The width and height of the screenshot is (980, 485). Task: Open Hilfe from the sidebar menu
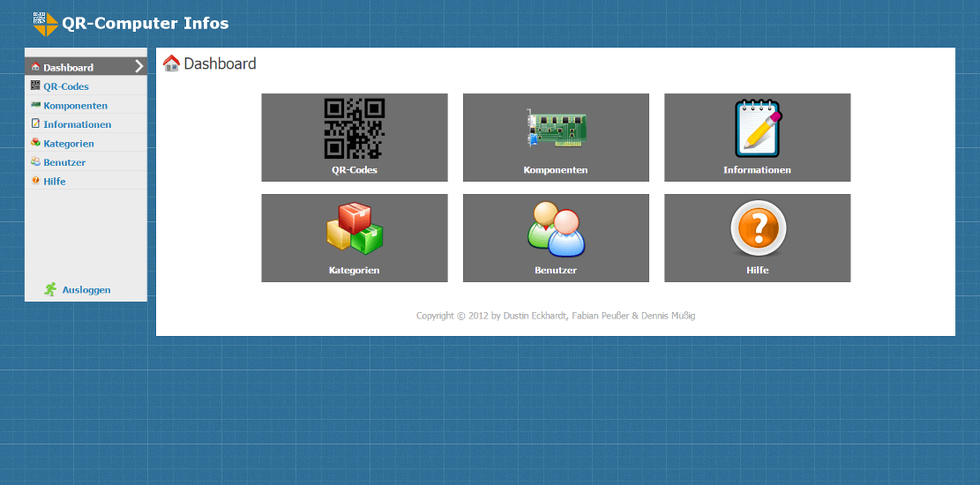(x=86, y=182)
